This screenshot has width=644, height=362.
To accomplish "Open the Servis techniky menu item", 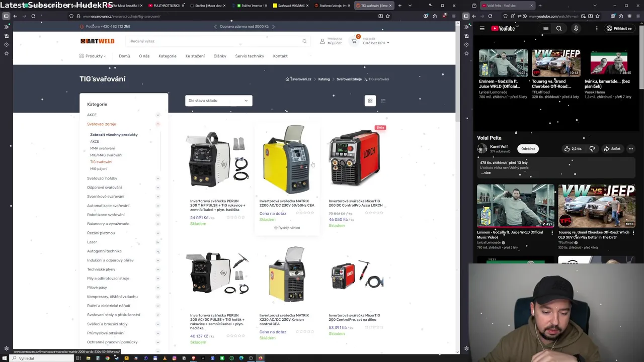I will pos(250,56).
